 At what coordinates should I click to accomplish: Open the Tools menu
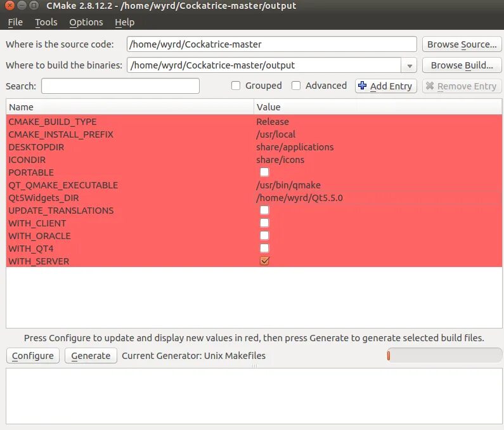coord(46,22)
